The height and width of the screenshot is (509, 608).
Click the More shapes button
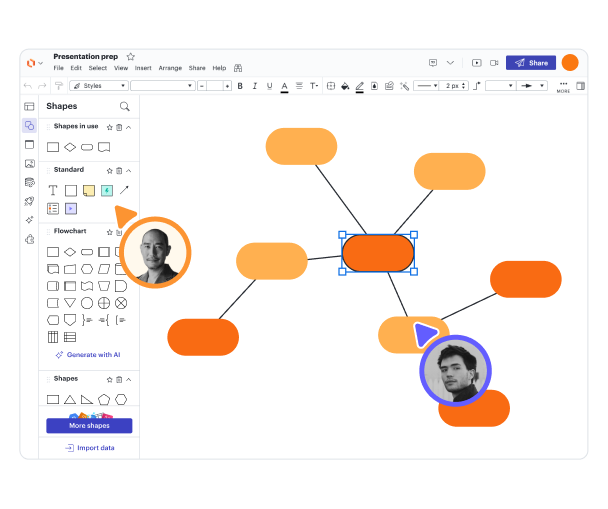point(89,425)
